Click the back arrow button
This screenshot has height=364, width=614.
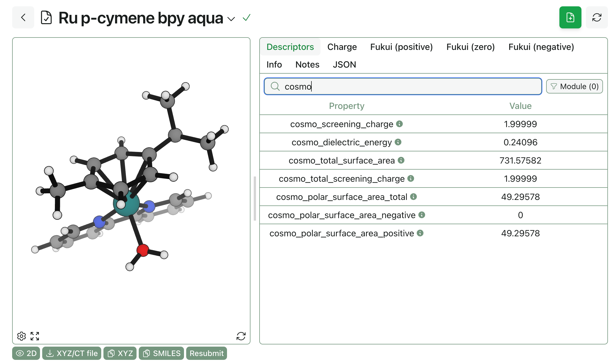click(23, 18)
